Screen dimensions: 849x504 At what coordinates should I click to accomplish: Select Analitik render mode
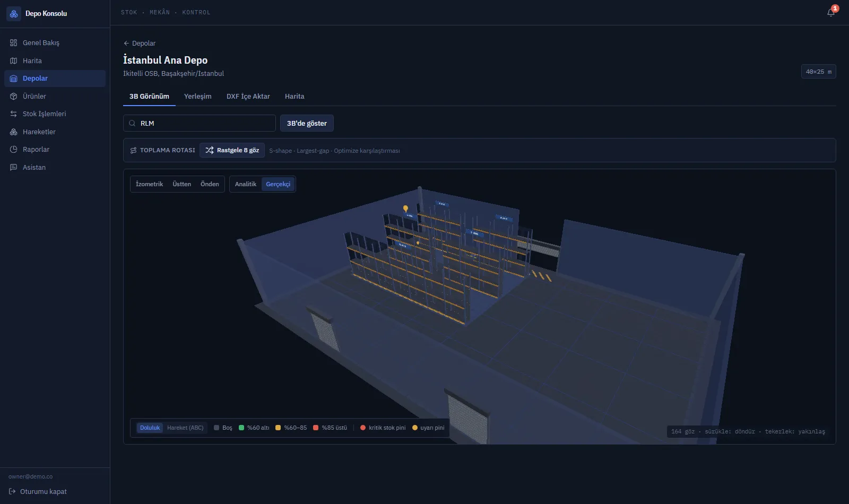click(x=246, y=184)
